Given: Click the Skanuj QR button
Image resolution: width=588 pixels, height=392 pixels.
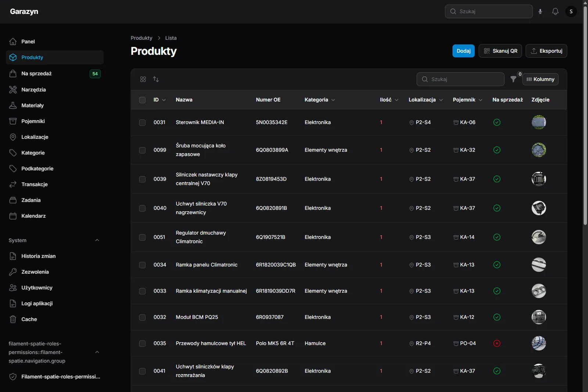Looking at the screenshot, I should coord(500,51).
